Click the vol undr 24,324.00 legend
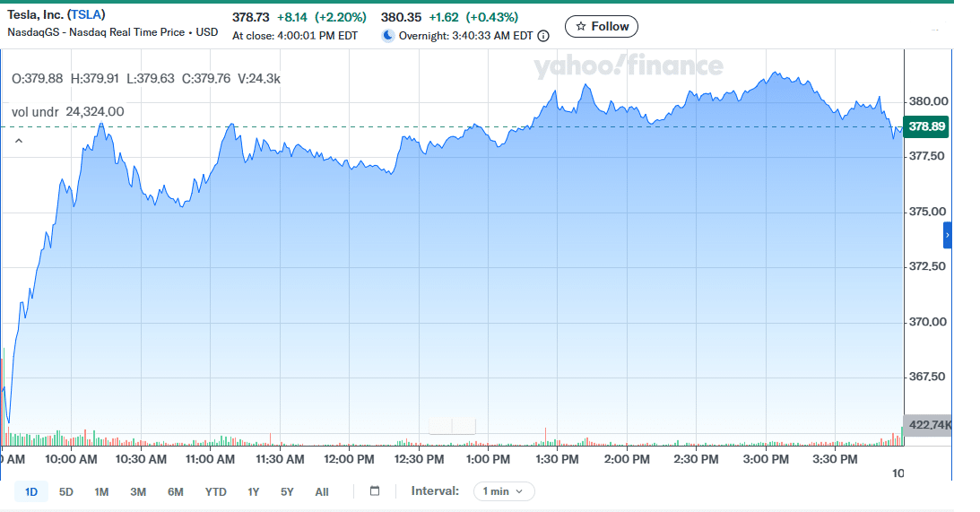The width and height of the screenshot is (980, 512). point(67,112)
